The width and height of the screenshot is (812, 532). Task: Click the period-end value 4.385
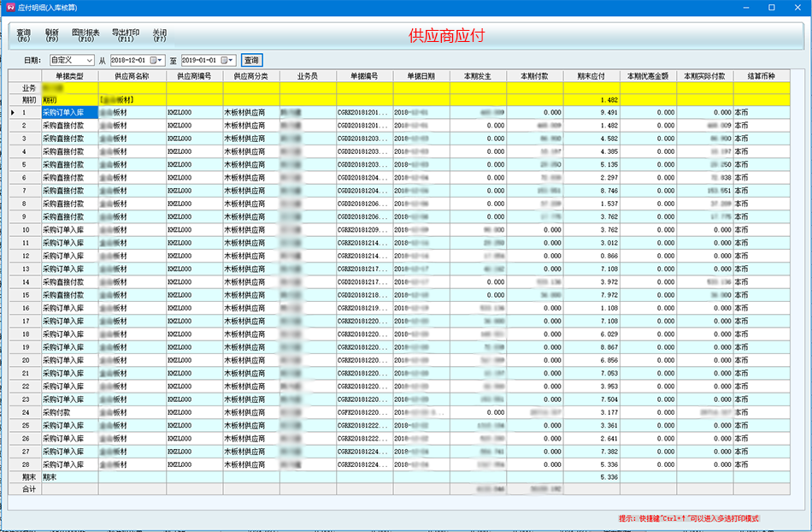point(609,151)
